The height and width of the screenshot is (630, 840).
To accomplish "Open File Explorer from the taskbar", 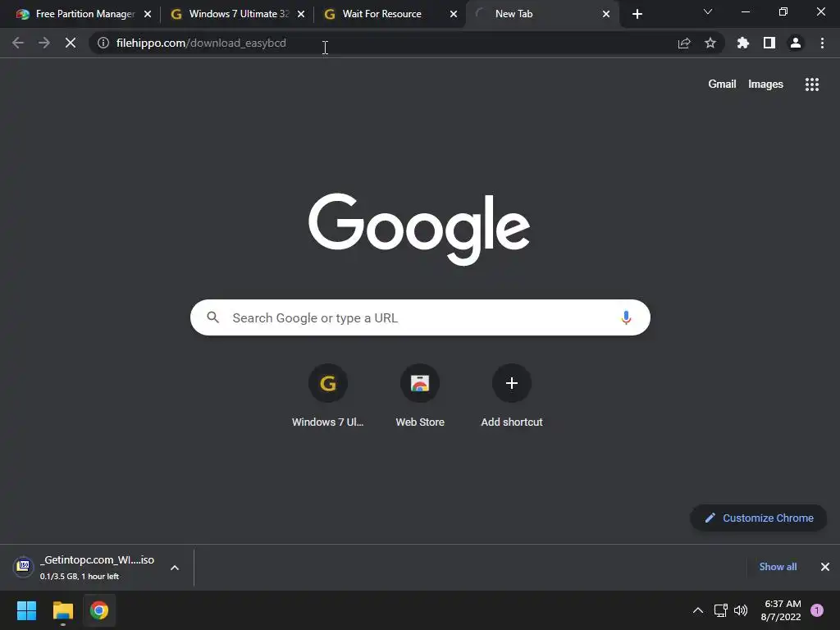I will (x=62, y=610).
